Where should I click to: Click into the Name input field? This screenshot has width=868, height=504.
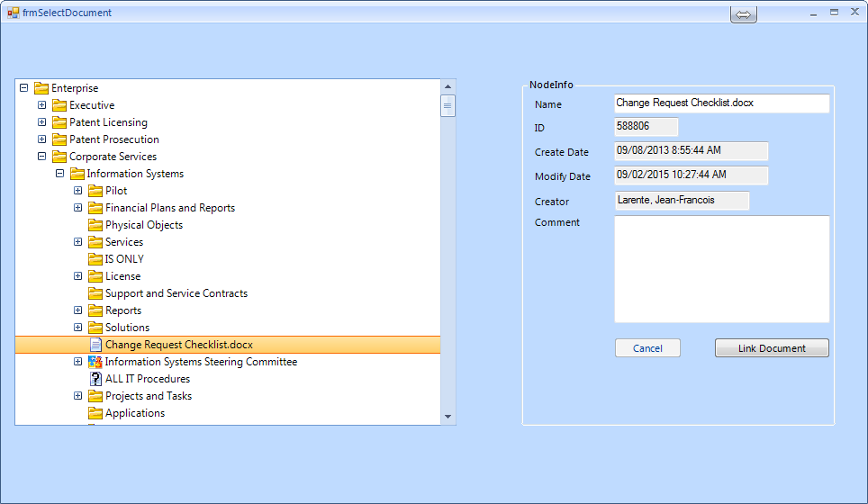click(722, 103)
